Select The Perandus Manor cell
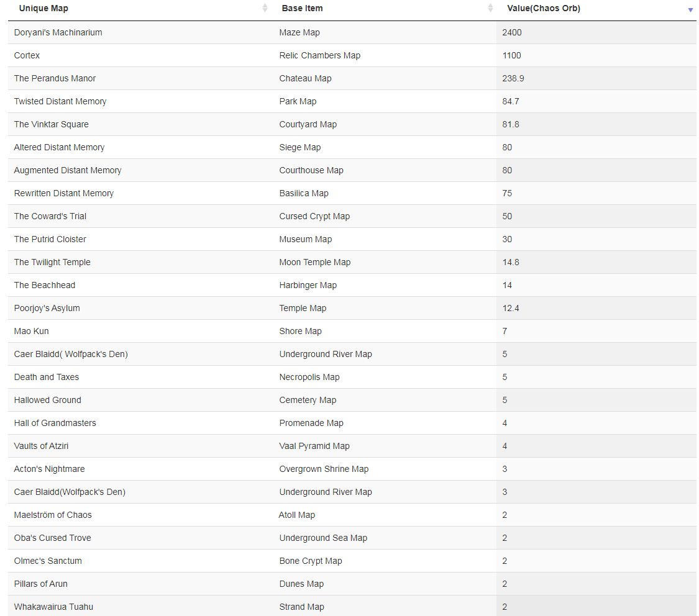 55,78
